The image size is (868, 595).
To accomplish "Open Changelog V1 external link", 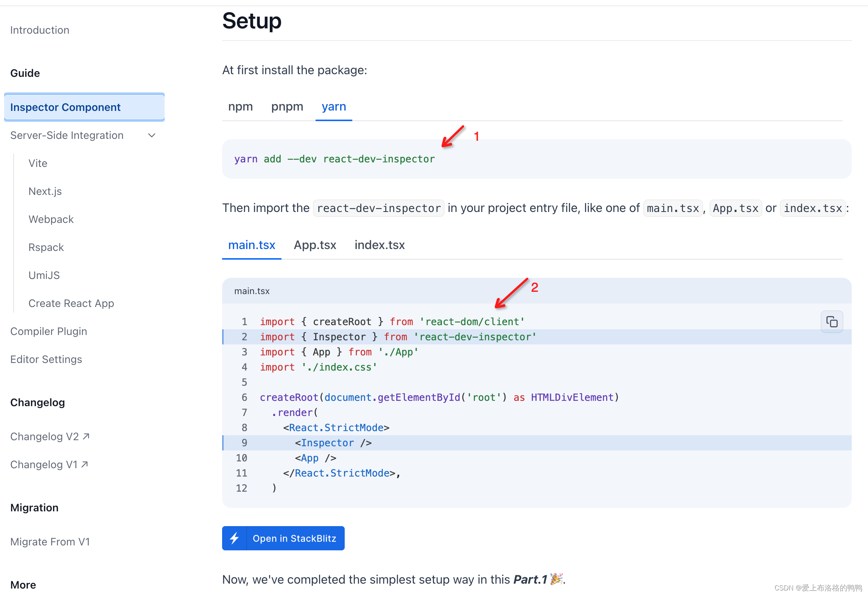I will point(49,464).
